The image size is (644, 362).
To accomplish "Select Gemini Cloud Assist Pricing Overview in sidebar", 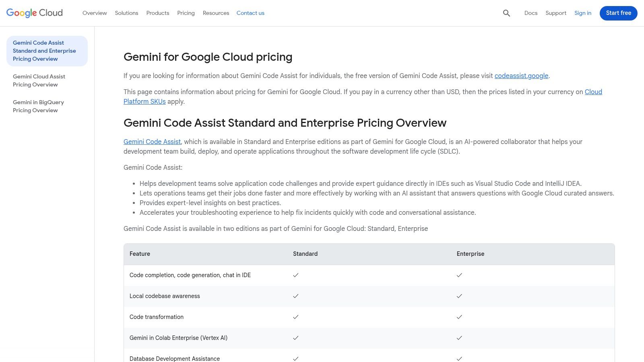I will [39, 80].
